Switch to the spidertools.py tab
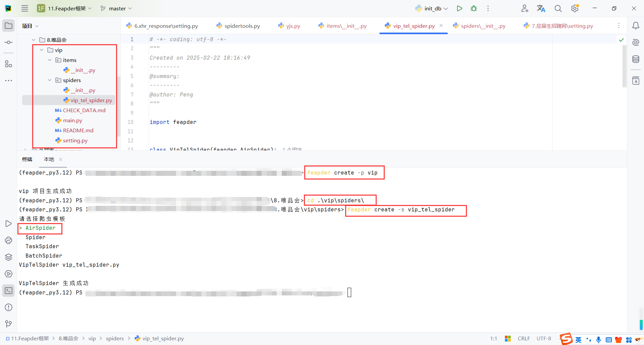The height and width of the screenshot is (345, 644). pos(241,25)
